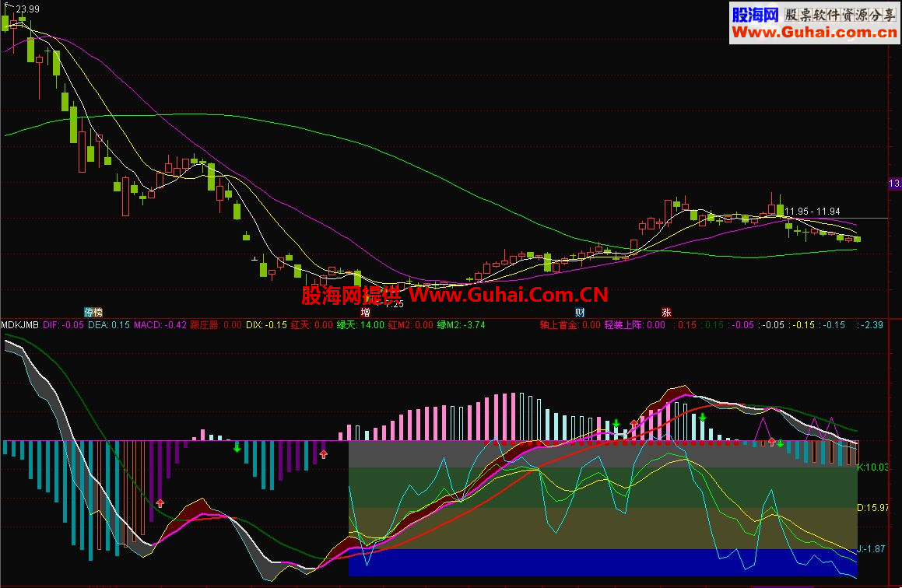902x588 pixels.
Task: Click the red up arrow beside orange histogram bars
Action: [x=160, y=503]
